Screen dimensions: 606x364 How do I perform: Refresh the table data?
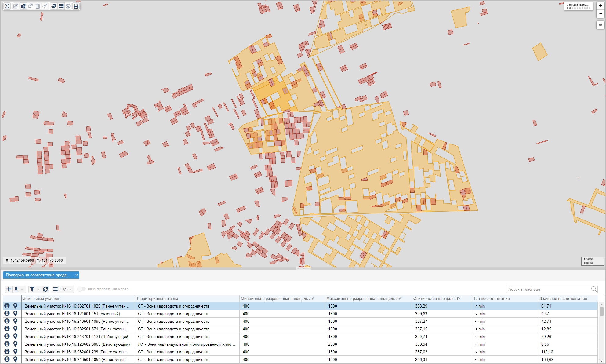(45, 289)
